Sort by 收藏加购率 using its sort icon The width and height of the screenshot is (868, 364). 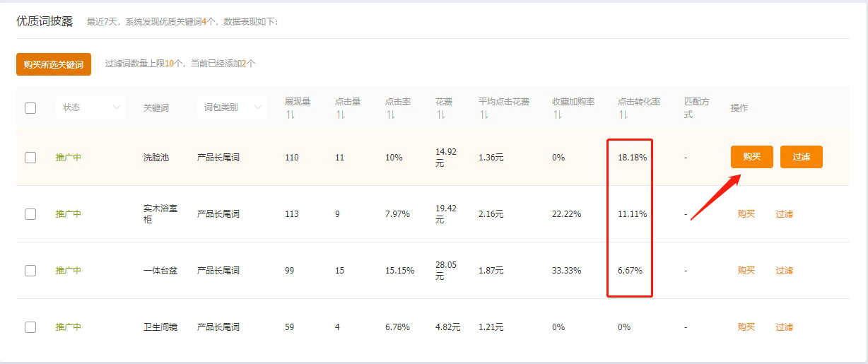[557, 115]
